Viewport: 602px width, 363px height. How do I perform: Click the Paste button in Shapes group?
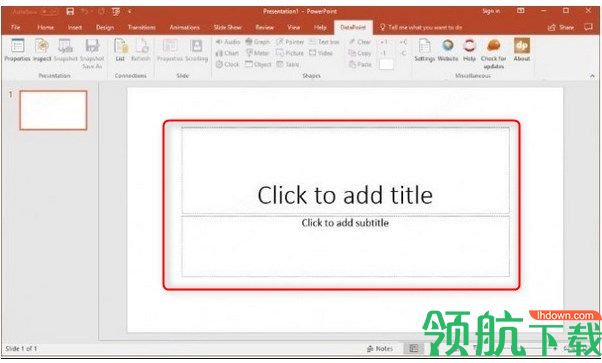pyautogui.click(x=360, y=64)
